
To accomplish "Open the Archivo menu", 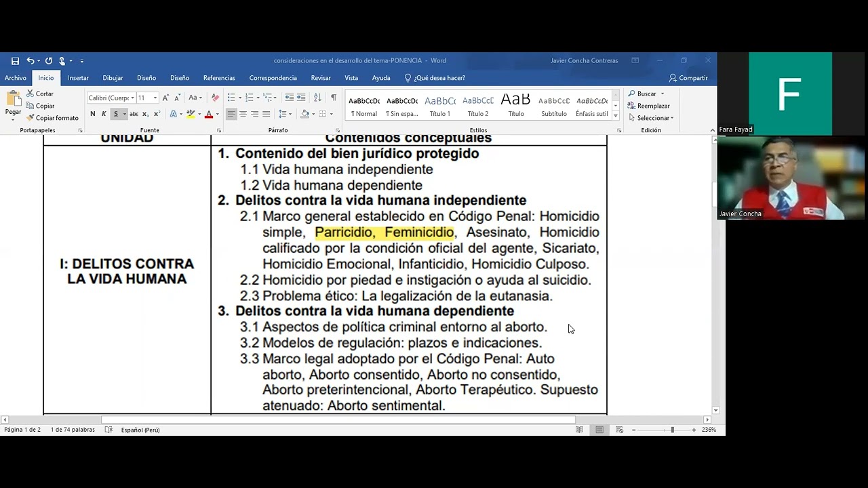I will click(x=16, y=78).
